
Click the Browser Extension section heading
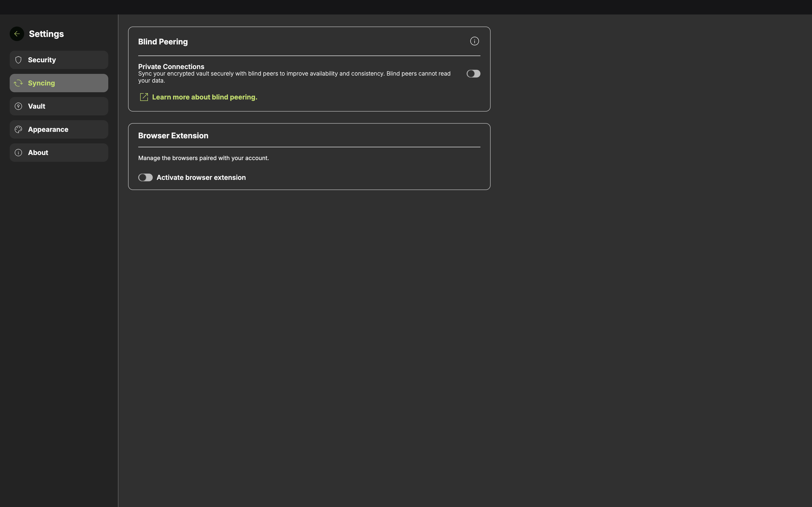[173, 135]
